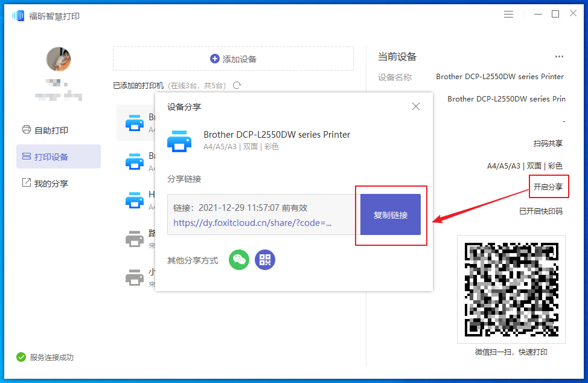Close the 设备分享 dialog
This screenshot has width=588, height=383.
[415, 106]
